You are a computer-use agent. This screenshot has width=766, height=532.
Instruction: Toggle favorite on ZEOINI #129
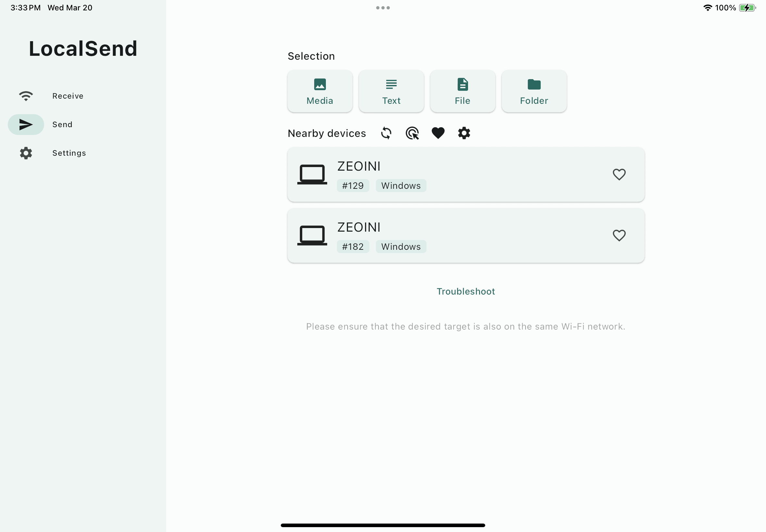click(619, 174)
